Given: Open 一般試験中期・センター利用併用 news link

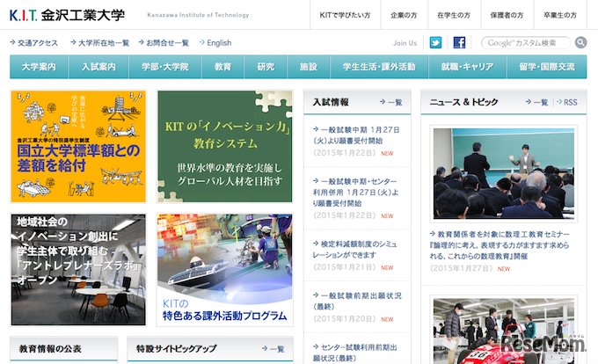Looking at the screenshot, I should [355, 192].
